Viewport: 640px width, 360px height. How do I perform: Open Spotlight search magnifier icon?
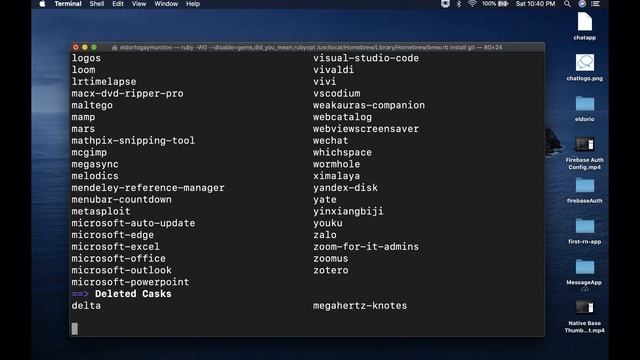pyautogui.click(x=567, y=4)
